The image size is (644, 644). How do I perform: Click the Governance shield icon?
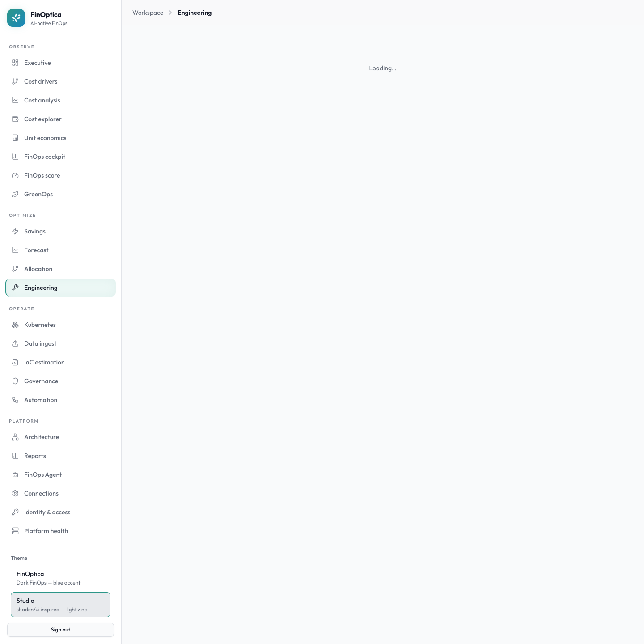coord(15,381)
